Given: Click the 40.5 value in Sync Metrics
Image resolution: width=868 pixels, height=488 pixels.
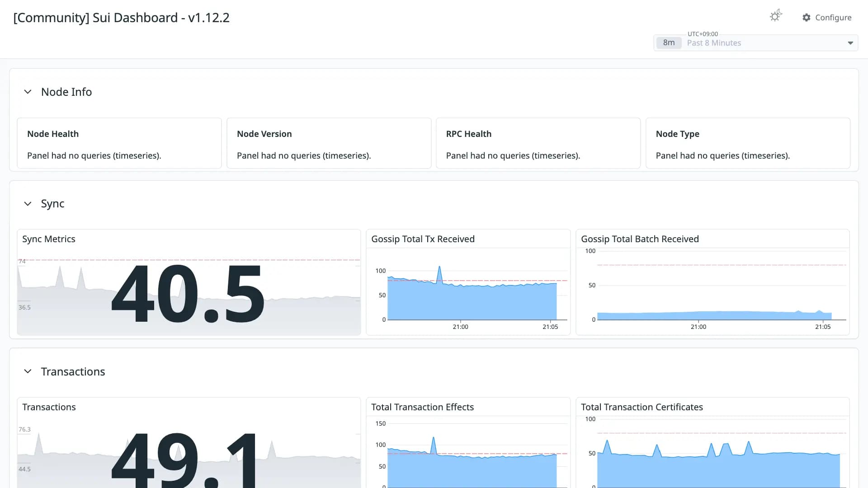Looking at the screenshot, I should (188, 294).
